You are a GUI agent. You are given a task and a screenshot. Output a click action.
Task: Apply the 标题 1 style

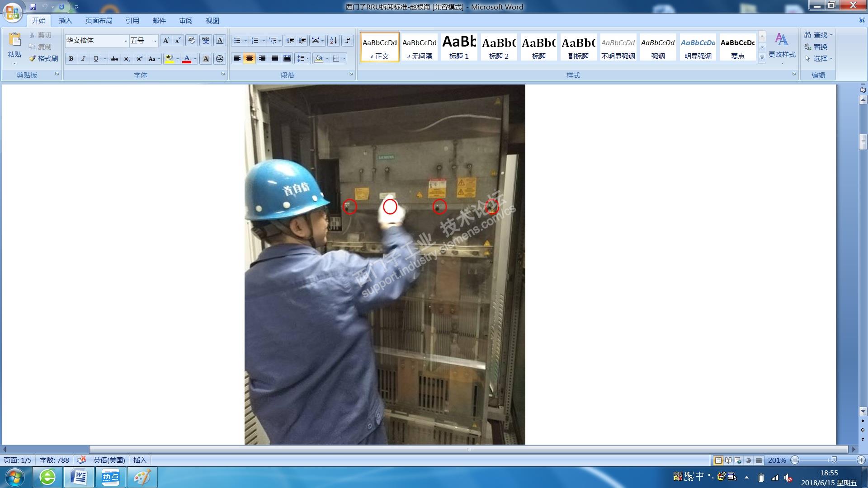pos(459,47)
